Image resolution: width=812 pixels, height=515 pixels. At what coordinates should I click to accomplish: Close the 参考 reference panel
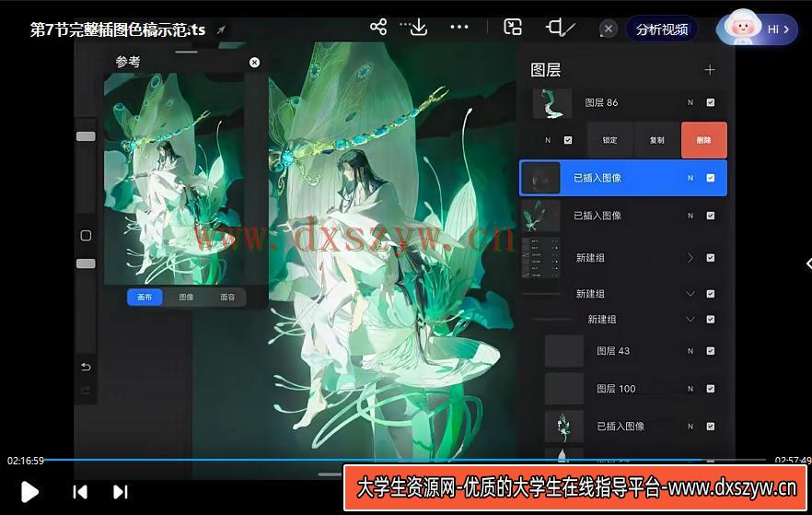click(x=254, y=63)
